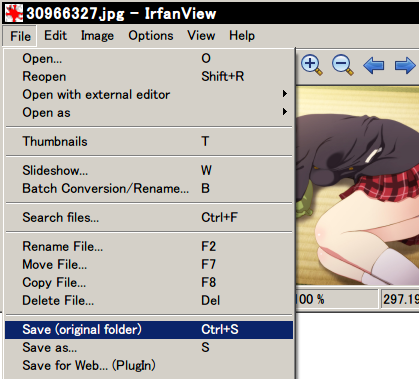Select Move File... option

coord(149,264)
